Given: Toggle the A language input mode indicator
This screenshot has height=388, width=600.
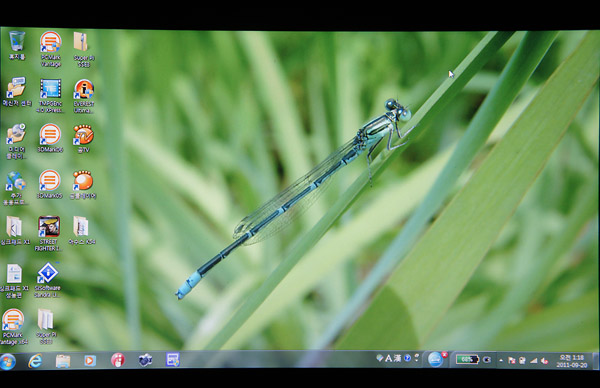Looking at the screenshot, I should coord(388,358).
